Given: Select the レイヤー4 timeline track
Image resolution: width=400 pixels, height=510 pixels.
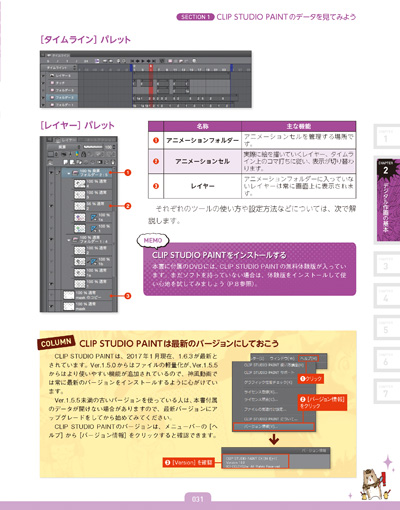Looking at the screenshot, I should (x=62, y=76).
